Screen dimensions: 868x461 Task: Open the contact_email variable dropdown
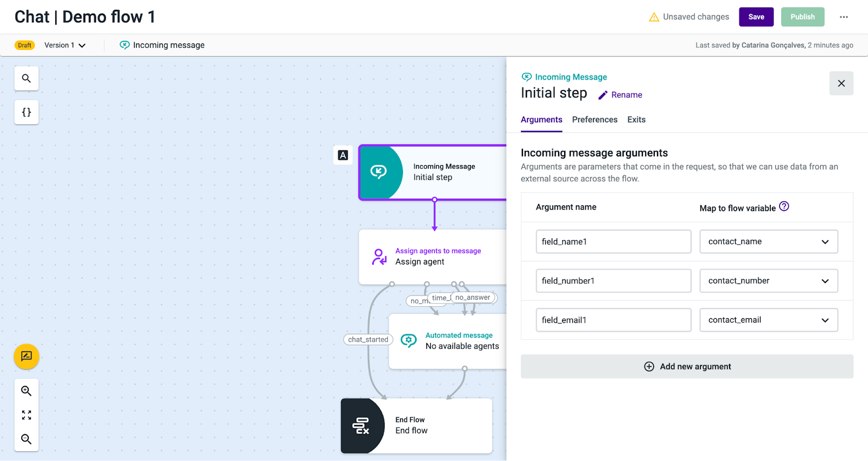(x=768, y=320)
